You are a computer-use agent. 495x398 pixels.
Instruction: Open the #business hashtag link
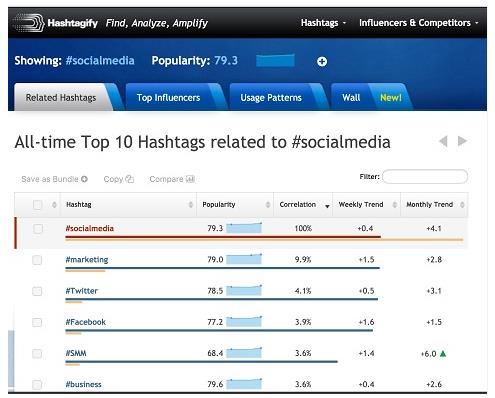tap(83, 384)
